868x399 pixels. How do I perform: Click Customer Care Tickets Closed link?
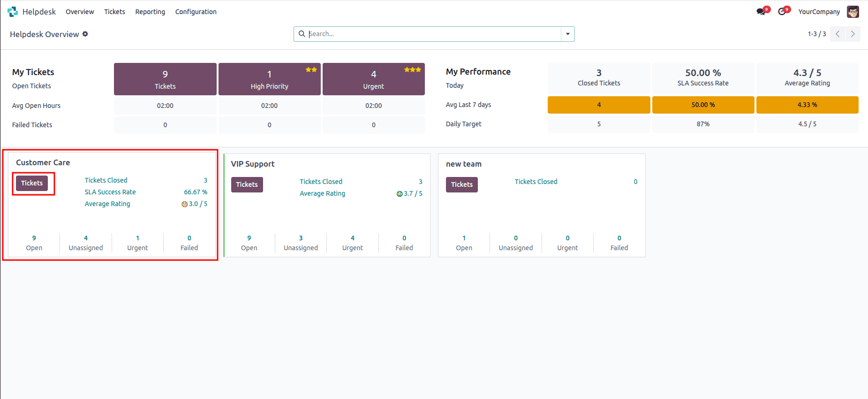click(x=106, y=180)
